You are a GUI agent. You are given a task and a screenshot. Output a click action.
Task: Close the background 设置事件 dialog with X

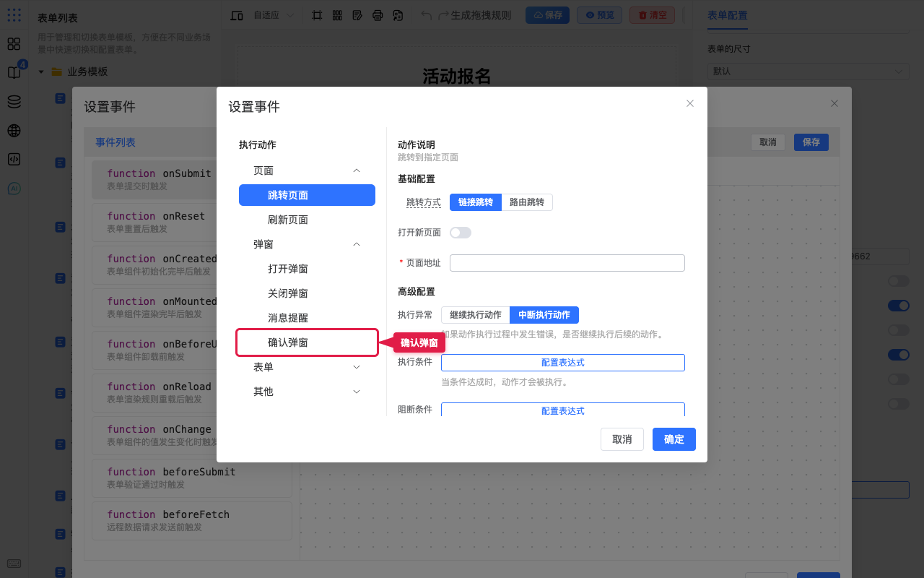834,103
